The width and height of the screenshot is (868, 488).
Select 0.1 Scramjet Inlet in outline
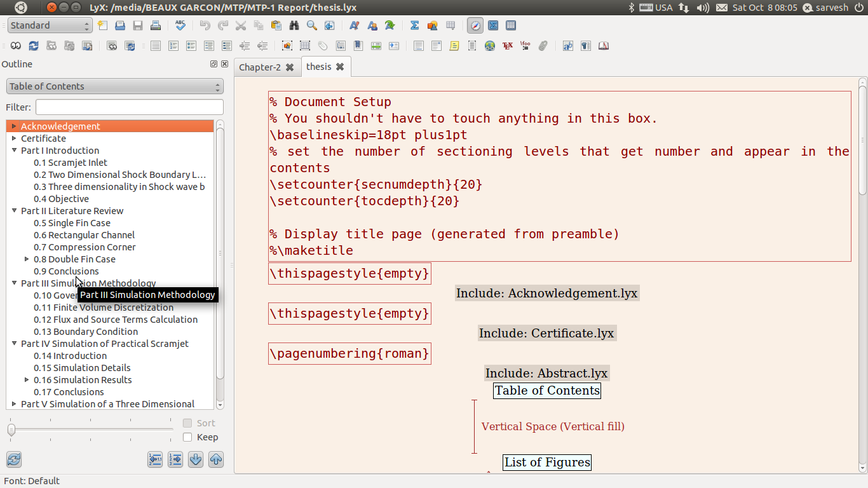(x=71, y=162)
